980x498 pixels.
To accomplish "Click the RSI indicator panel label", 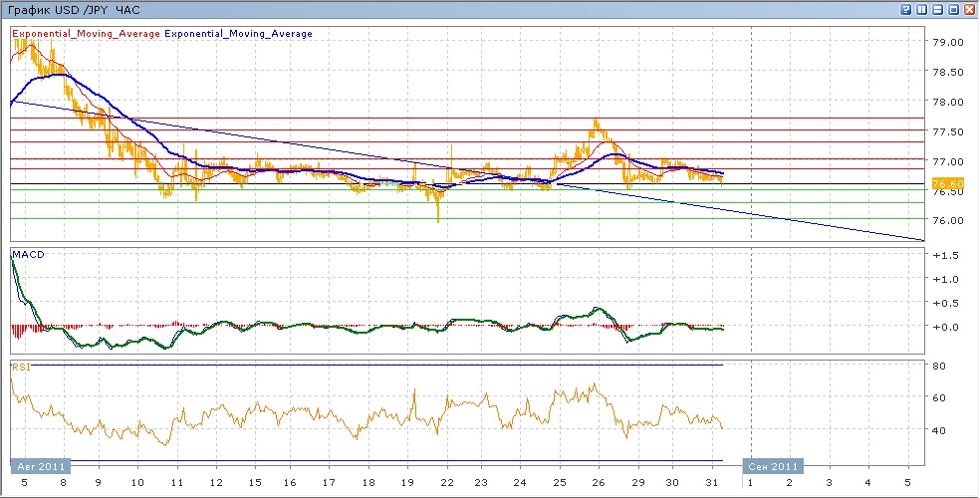I will [22, 367].
